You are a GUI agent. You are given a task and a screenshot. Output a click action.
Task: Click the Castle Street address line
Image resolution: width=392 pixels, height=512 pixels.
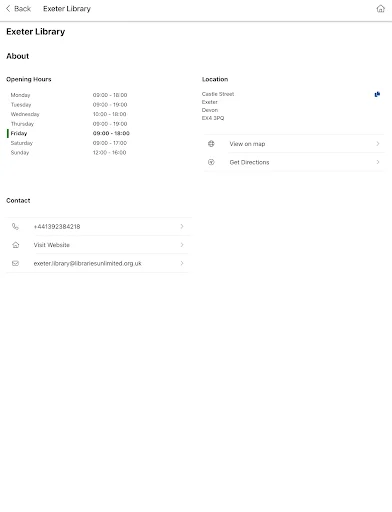coord(218,94)
